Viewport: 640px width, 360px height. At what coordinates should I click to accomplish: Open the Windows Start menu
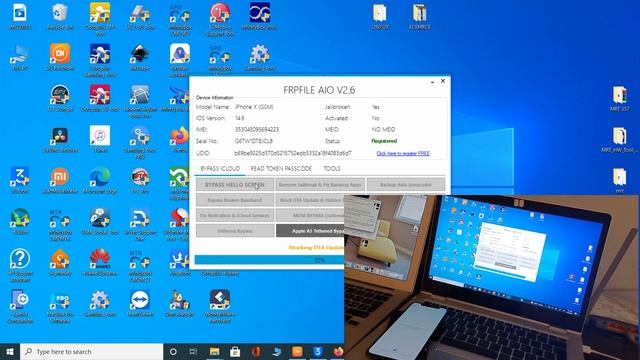point(10,351)
